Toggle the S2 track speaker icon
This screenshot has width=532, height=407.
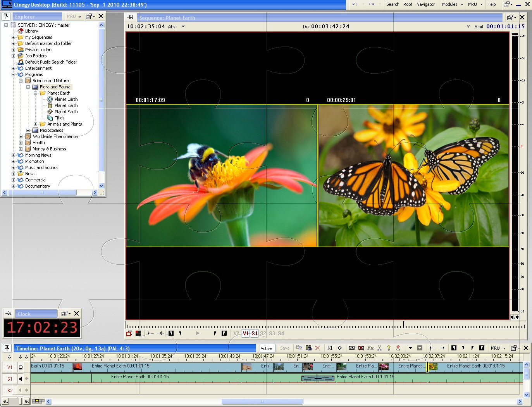tap(21, 390)
